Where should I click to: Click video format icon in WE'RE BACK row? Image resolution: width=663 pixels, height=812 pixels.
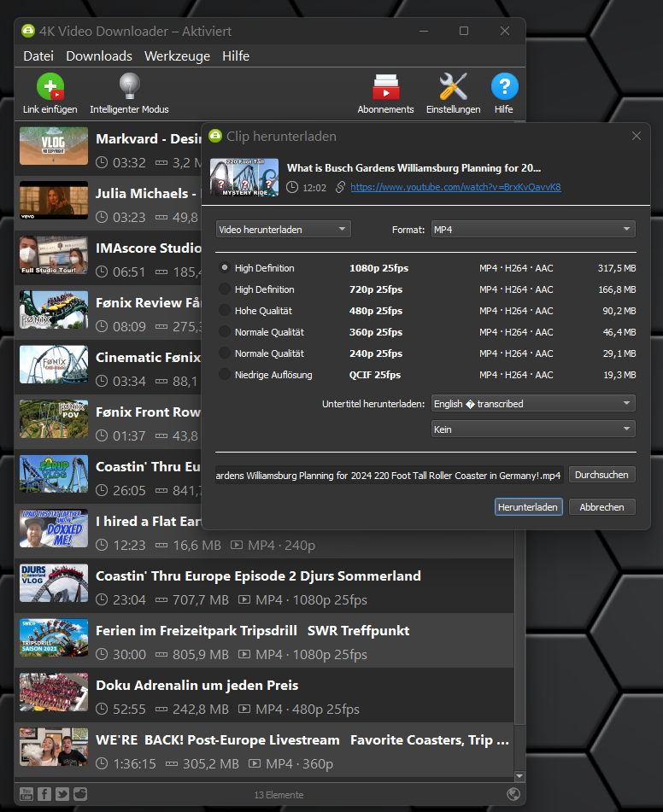pyautogui.click(x=255, y=763)
